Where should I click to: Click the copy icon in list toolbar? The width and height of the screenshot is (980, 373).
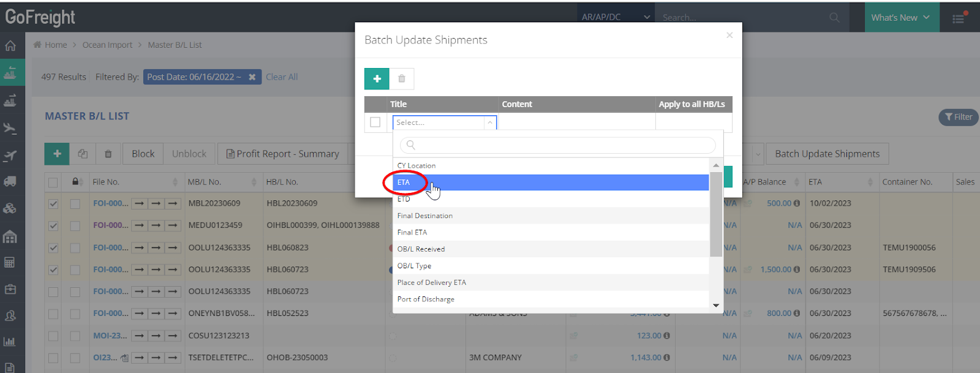83,154
